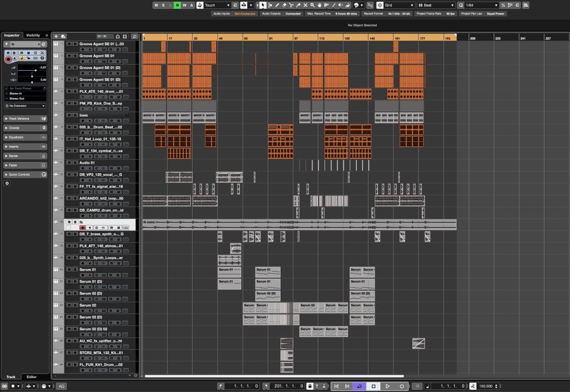Open the Grid snap type dropdown

point(398,5)
